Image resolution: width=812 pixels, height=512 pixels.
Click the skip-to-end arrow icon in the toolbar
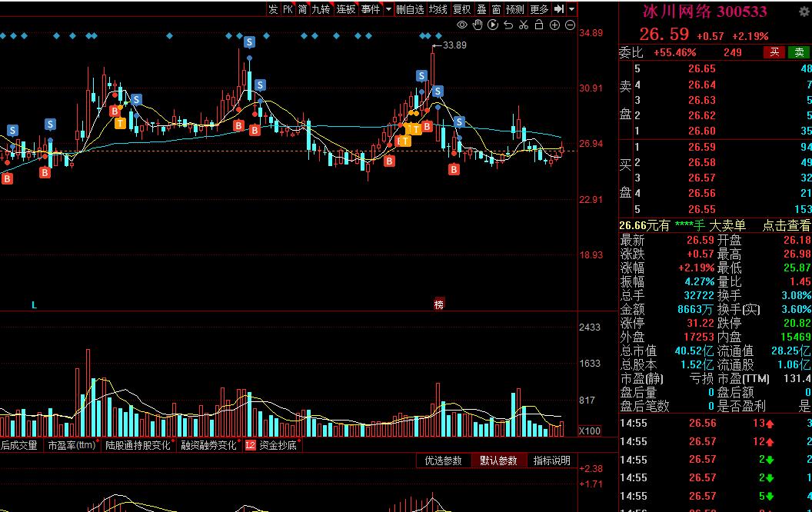[559, 9]
